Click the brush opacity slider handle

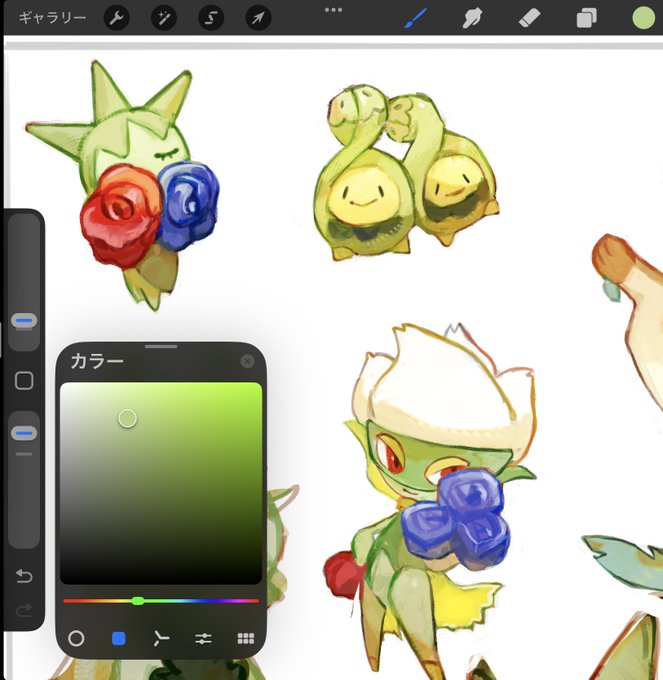24,433
